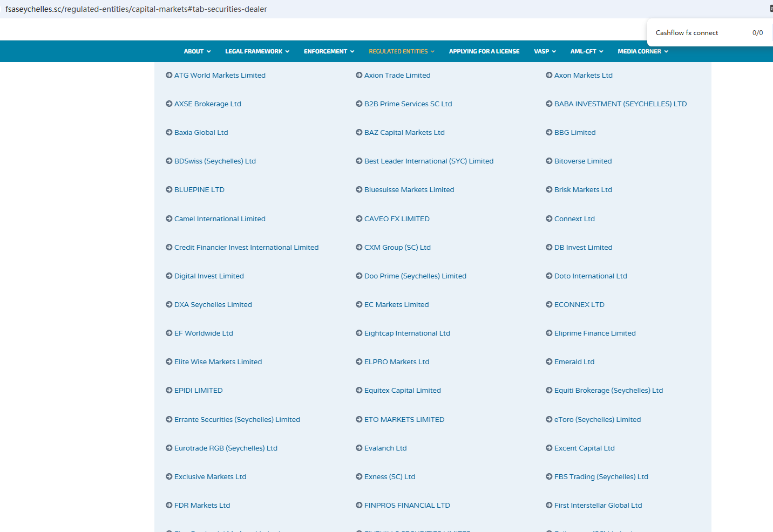This screenshot has width=773, height=532.
Task: Expand the LEGAL FRAMEWORK menu
Action: pyautogui.click(x=257, y=52)
